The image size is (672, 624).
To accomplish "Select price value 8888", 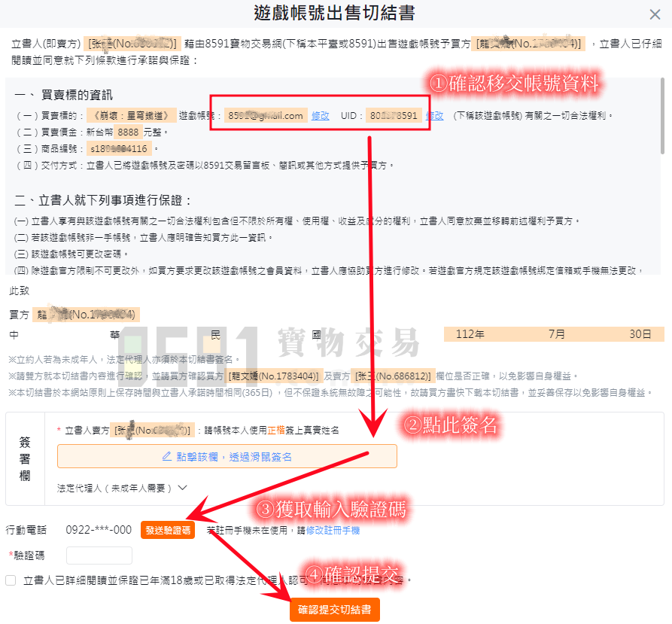I will [x=128, y=132].
